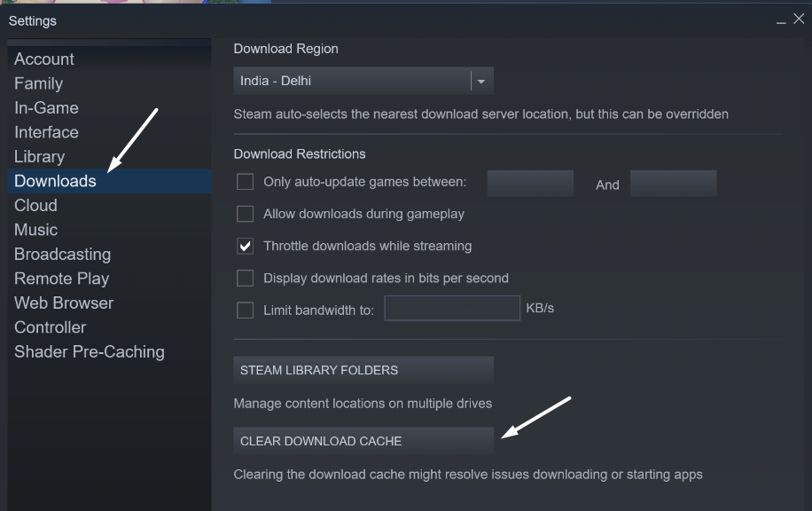Check Allow downloads during gameplay
This screenshot has height=511, width=812.
[x=246, y=214]
